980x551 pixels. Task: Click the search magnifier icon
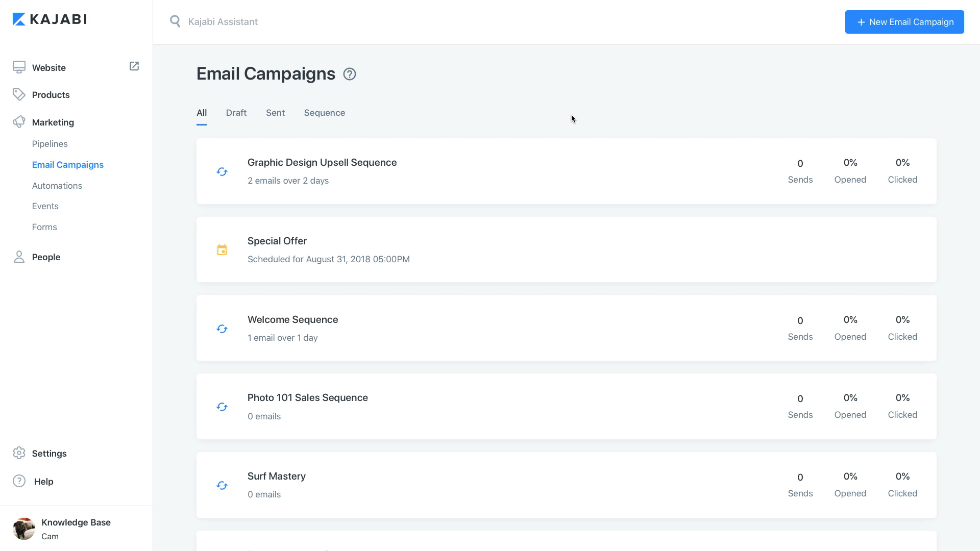click(x=175, y=21)
